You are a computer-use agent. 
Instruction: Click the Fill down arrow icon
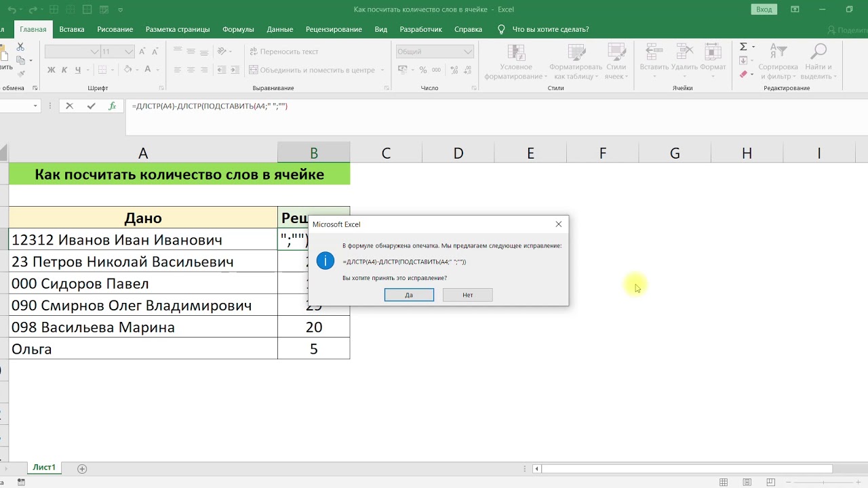[743, 61]
